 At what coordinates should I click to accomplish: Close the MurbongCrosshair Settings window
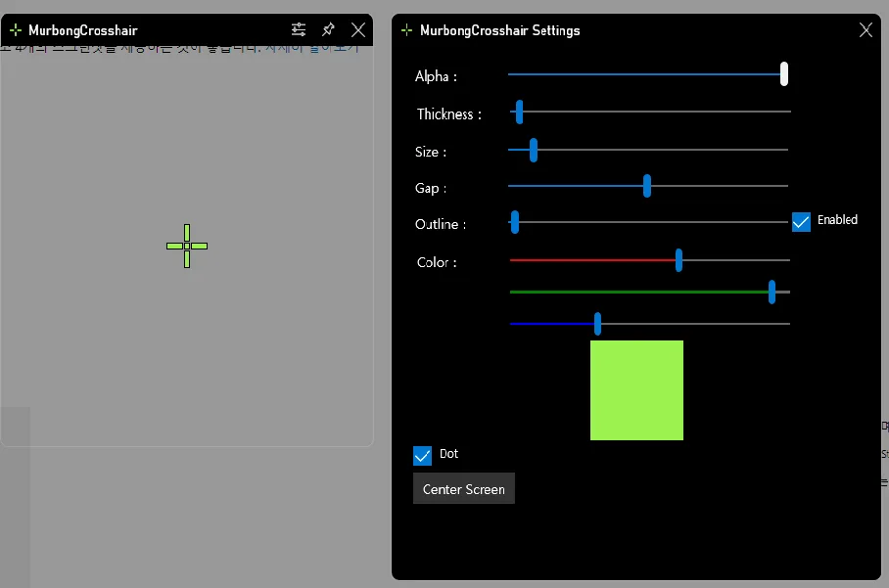(866, 30)
